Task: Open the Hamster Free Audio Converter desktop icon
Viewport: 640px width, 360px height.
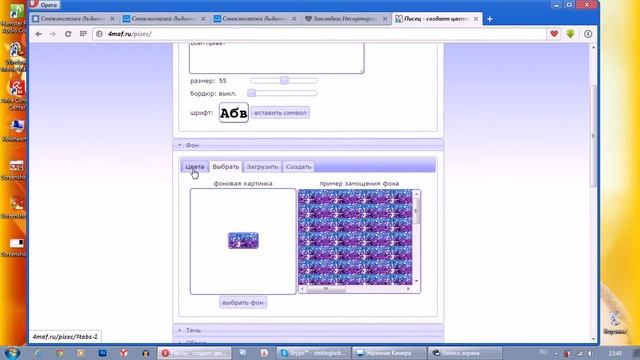Action: [x=14, y=18]
